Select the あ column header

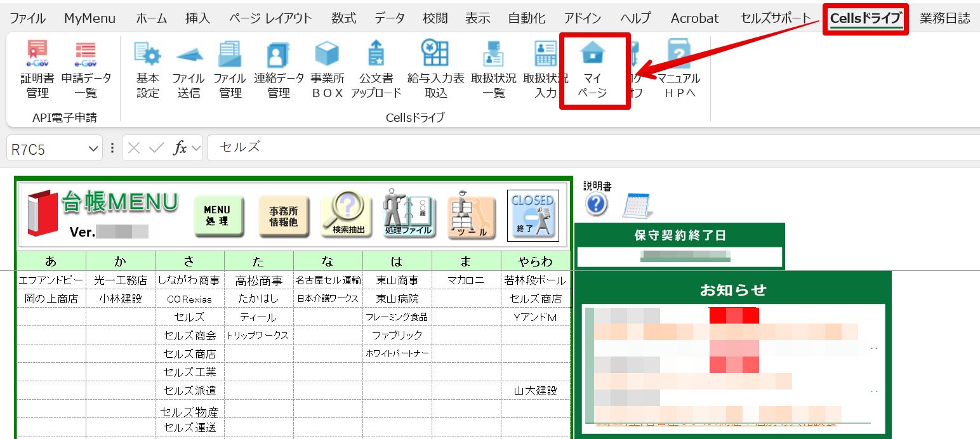pyautogui.click(x=51, y=261)
